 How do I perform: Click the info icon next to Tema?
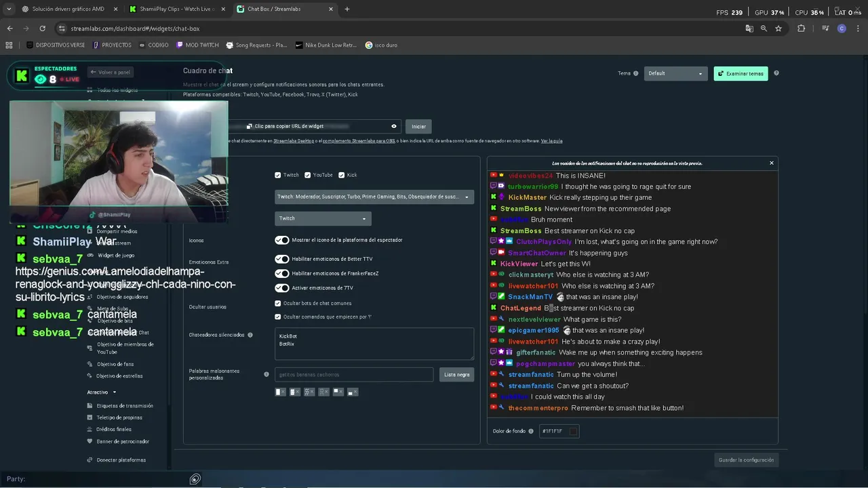pyautogui.click(x=635, y=73)
